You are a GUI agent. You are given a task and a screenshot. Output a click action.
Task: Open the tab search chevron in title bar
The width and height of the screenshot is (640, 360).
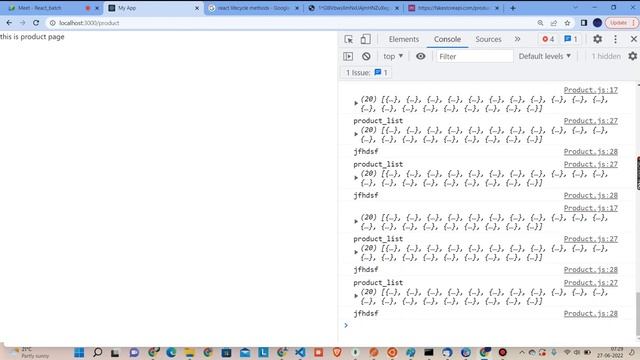point(575,8)
